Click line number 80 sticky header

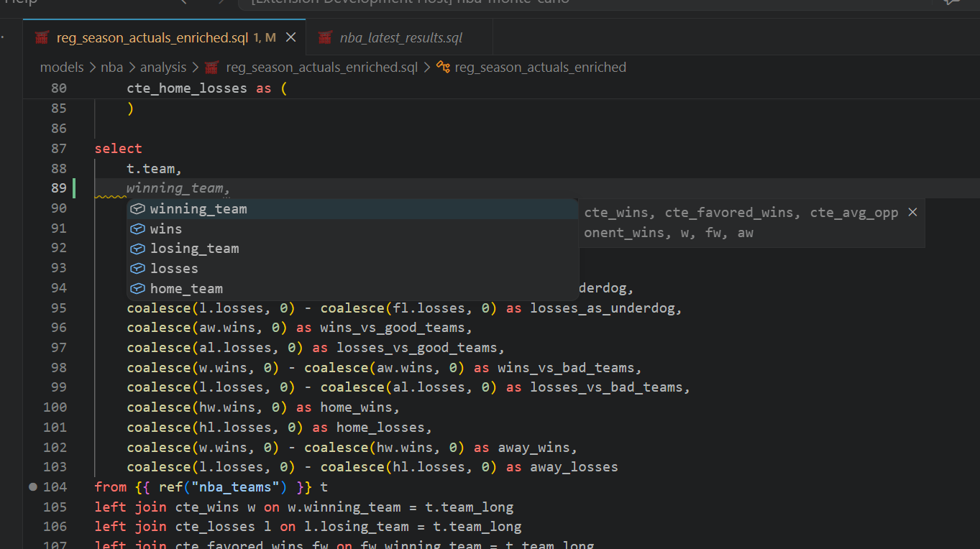58,88
